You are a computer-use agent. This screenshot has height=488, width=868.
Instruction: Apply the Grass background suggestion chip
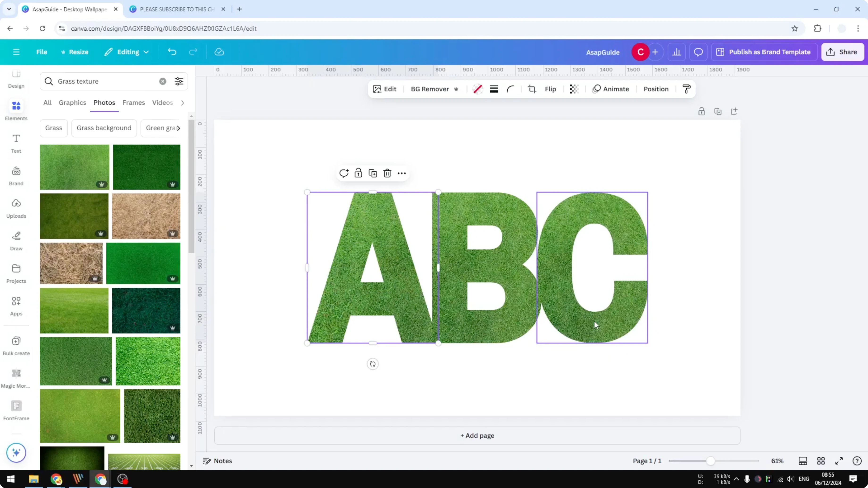pos(104,128)
